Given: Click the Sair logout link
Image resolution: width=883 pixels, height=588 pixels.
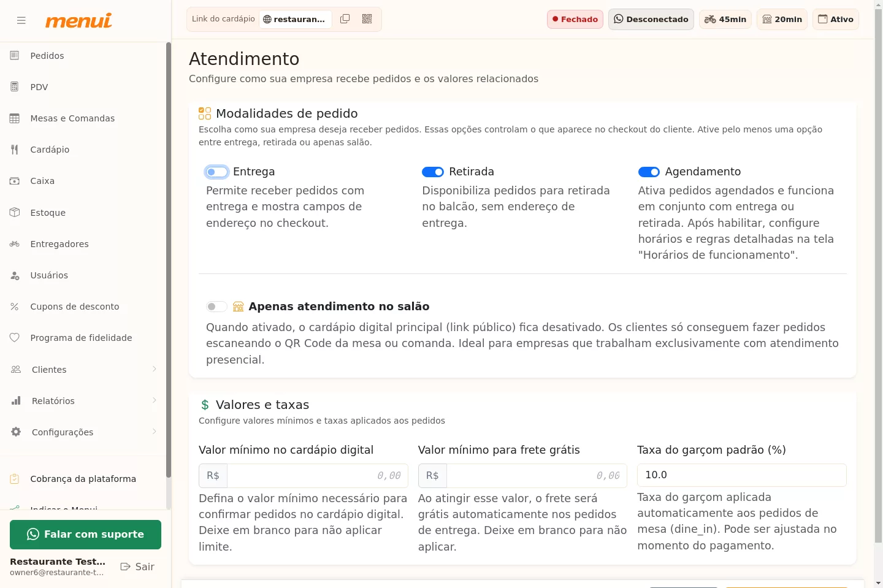Looking at the screenshot, I should 137,567.
